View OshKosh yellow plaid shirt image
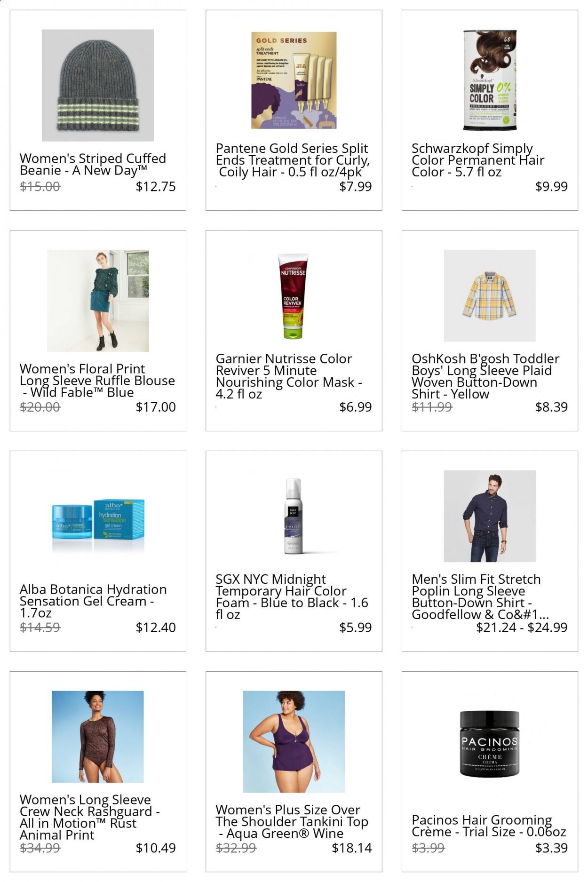 [490, 295]
